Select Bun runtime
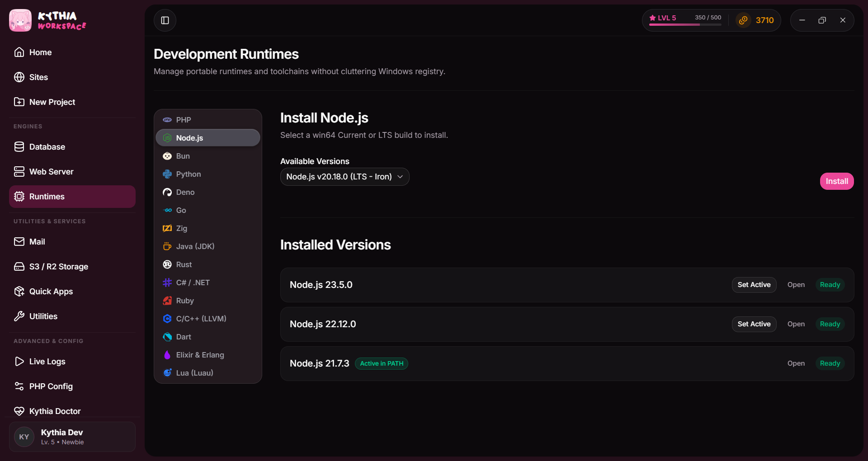Image resolution: width=868 pixels, height=461 pixels. click(208, 156)
